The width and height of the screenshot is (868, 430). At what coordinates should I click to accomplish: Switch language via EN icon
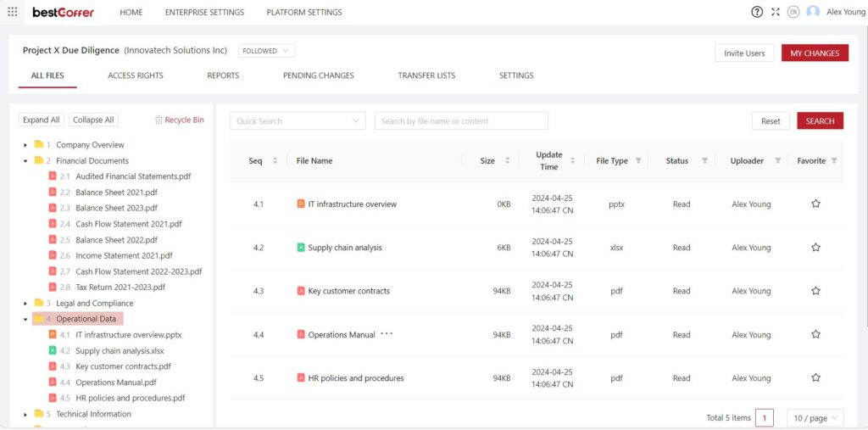pos(793,12)
